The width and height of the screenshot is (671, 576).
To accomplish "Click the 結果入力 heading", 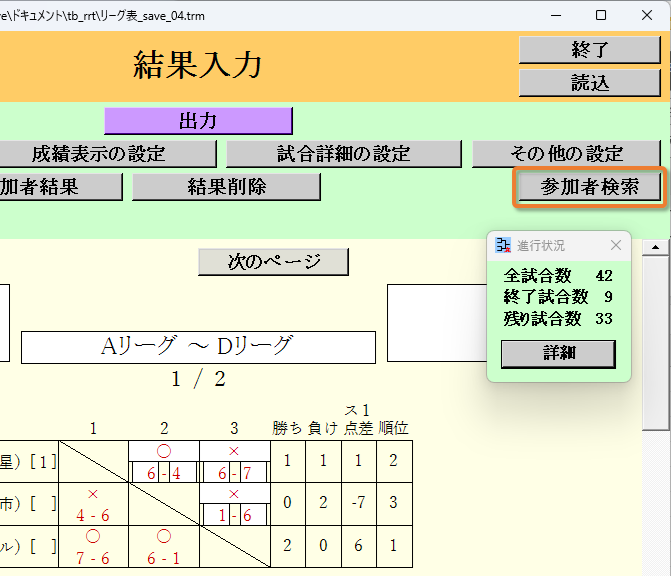I will point(197,65).
